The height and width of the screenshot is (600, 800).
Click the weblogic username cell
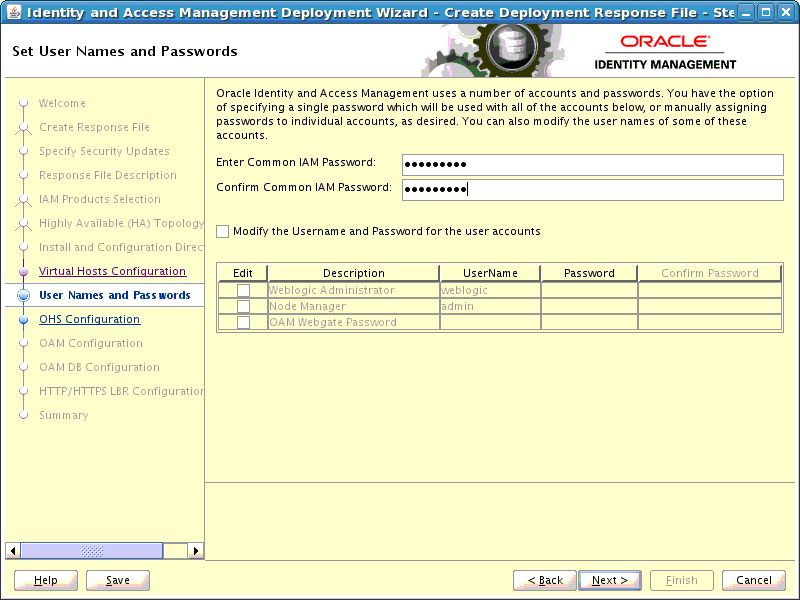pos(490,290)
